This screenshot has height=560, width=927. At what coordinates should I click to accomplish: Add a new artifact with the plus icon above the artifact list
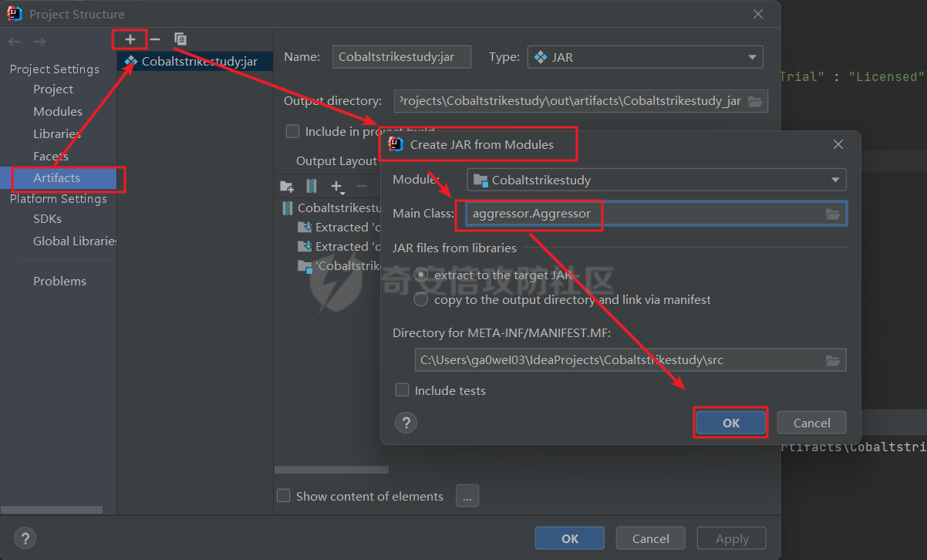tap(130, 39)
